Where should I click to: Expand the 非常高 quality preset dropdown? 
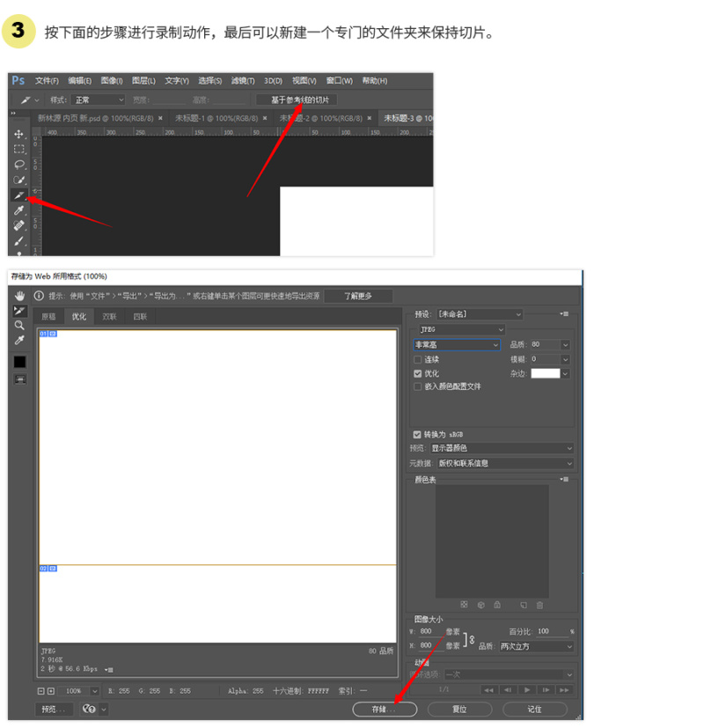pyautogui.click(x=458, y=345)
